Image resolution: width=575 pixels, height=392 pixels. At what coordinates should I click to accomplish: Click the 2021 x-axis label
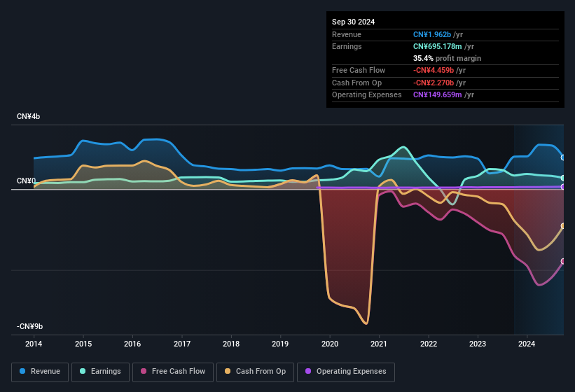pos(379,344)
